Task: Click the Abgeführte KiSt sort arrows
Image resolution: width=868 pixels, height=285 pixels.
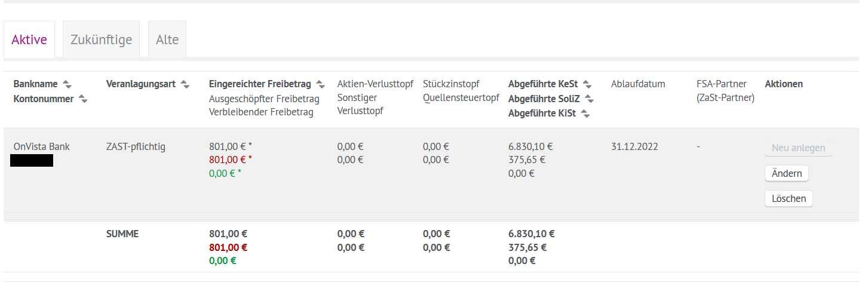Action: 585,114
